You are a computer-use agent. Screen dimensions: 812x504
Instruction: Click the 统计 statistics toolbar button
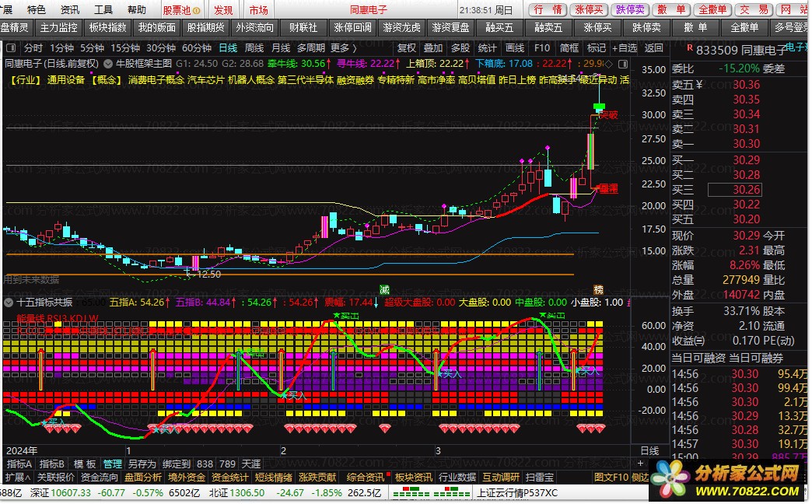click(x=488, y=48)
